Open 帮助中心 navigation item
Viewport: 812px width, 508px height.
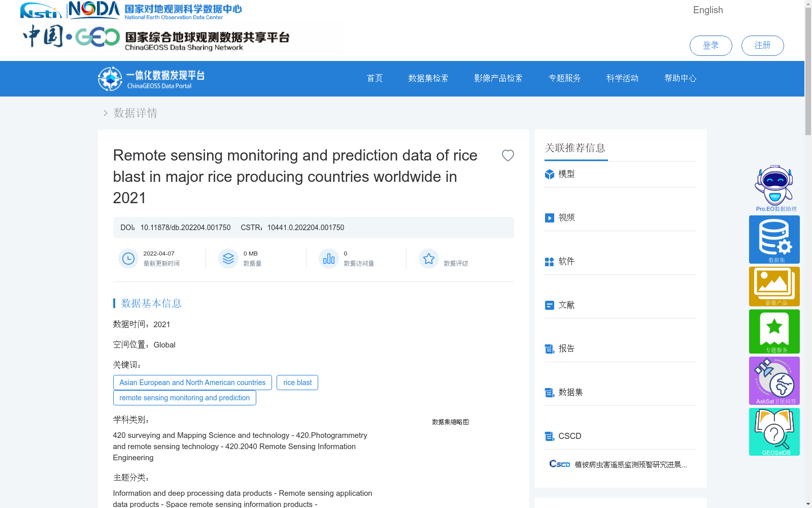tap(681, 78)
